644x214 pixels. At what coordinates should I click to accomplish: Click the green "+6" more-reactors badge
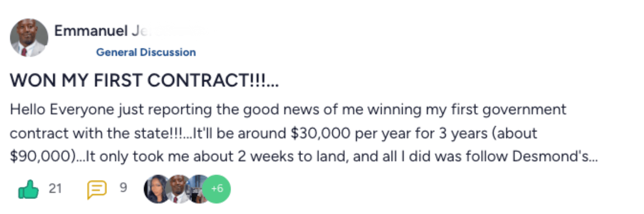[x=217, y=189]
